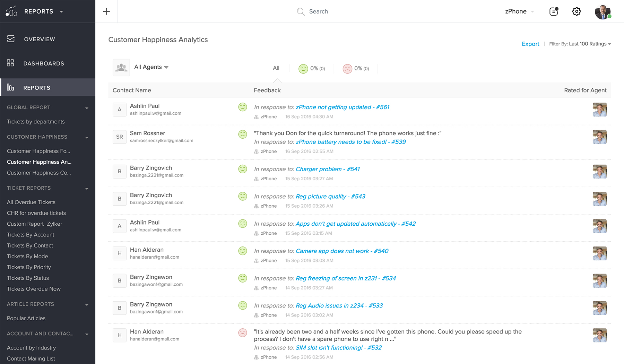Open Dashboards from the sidebar
This screenshot has width=624, height=364.
click(x=43, y=63)
